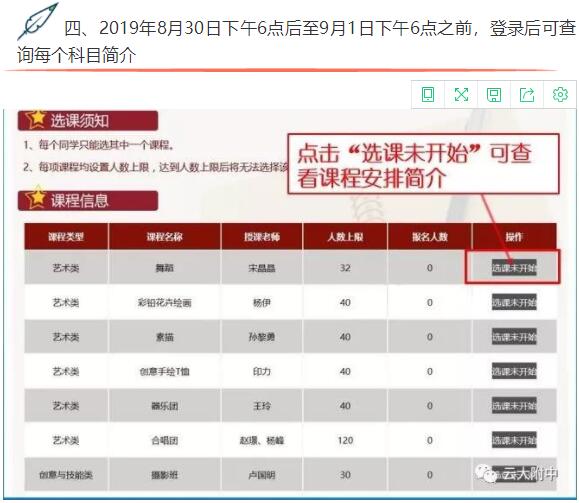Click the 操作 column header

(x=514, y=236)
